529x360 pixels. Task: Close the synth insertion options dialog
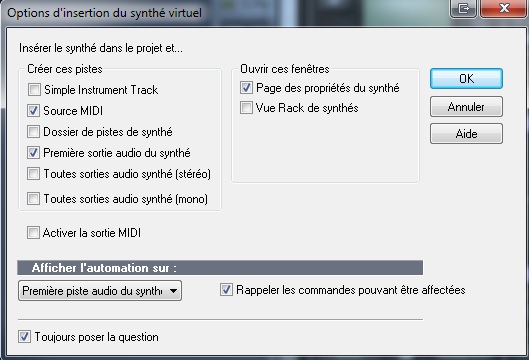504,8
